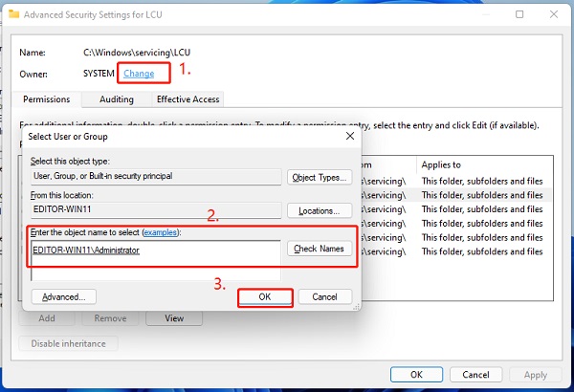Viewport: 574px width, 392px height.
Task: Close the Advanced Security Settings window
Action: click(x=554, y=14)
